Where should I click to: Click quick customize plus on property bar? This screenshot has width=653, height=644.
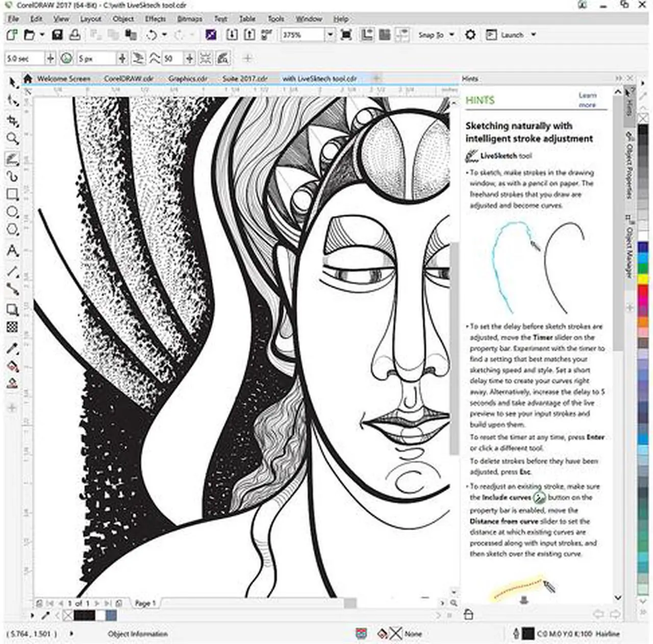point(247,58)
